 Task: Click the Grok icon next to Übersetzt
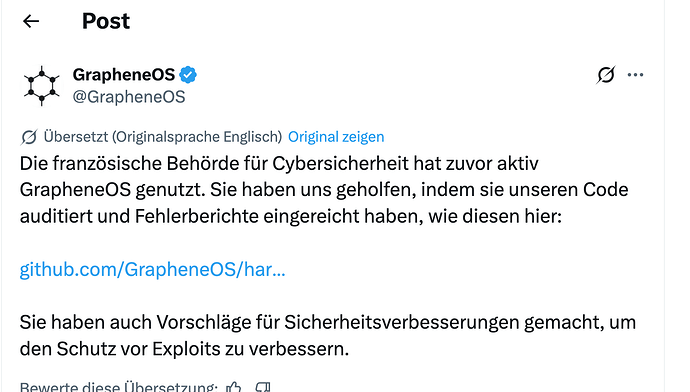[x=29, y=137]
